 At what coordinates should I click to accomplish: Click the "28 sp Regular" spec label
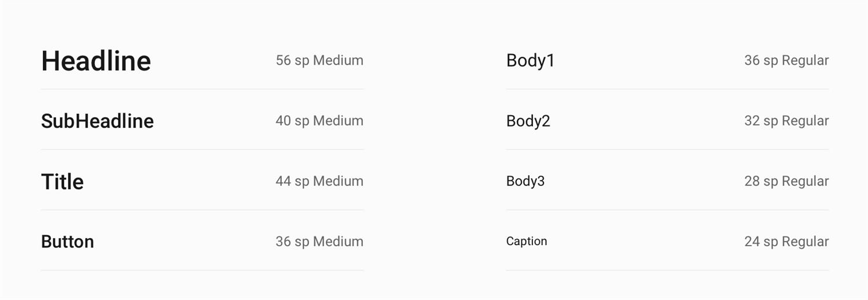[x=786, y=181]
